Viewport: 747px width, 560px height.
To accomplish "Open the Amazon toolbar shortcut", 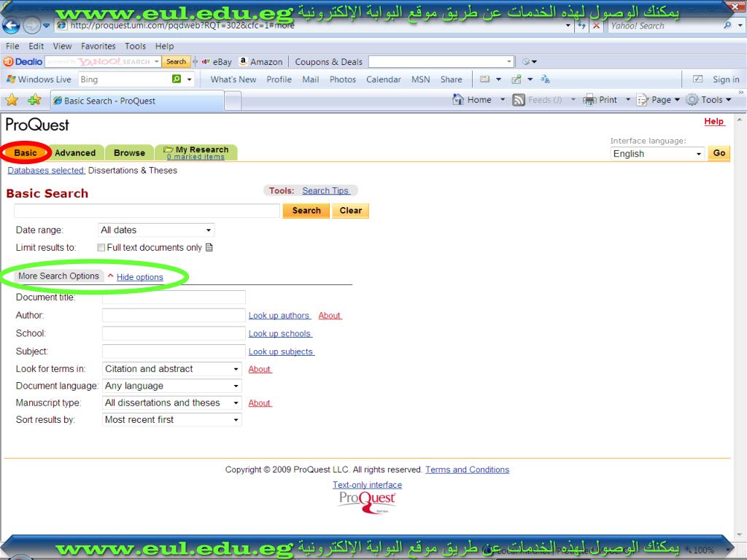I will click(261, 61).
